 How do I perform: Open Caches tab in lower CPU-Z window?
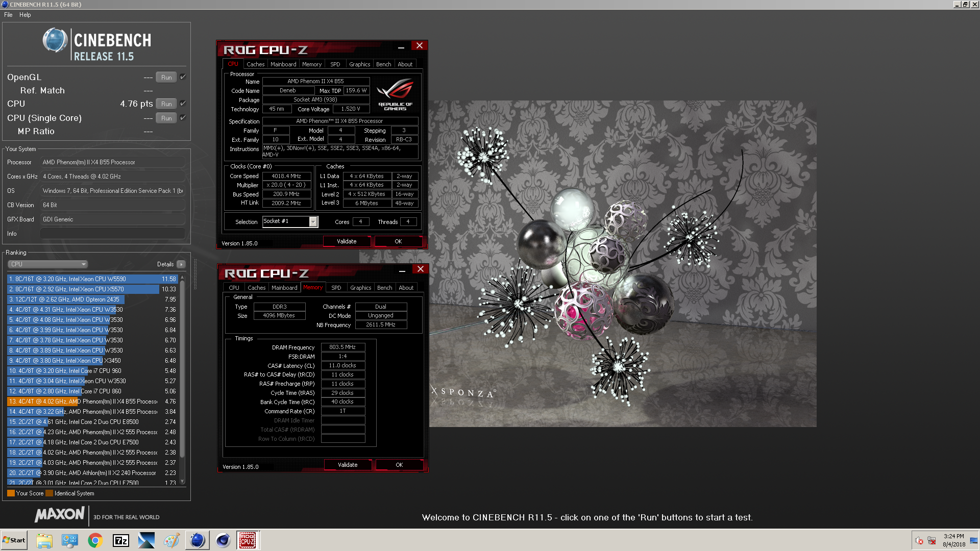[x=256, y=288]
